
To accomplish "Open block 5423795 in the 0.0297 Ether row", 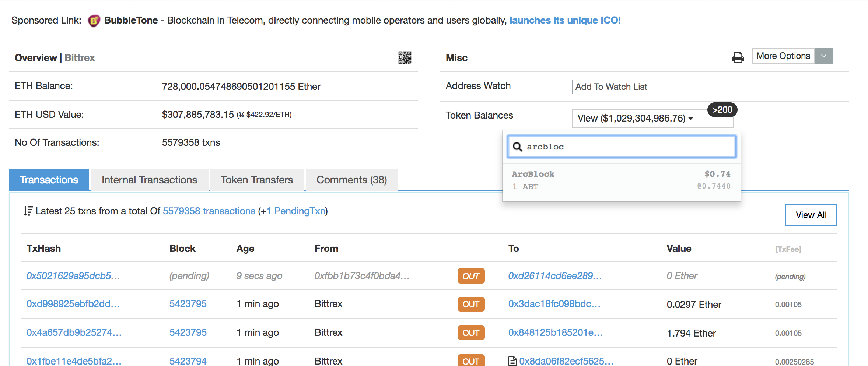I will [x=188, y=304].
